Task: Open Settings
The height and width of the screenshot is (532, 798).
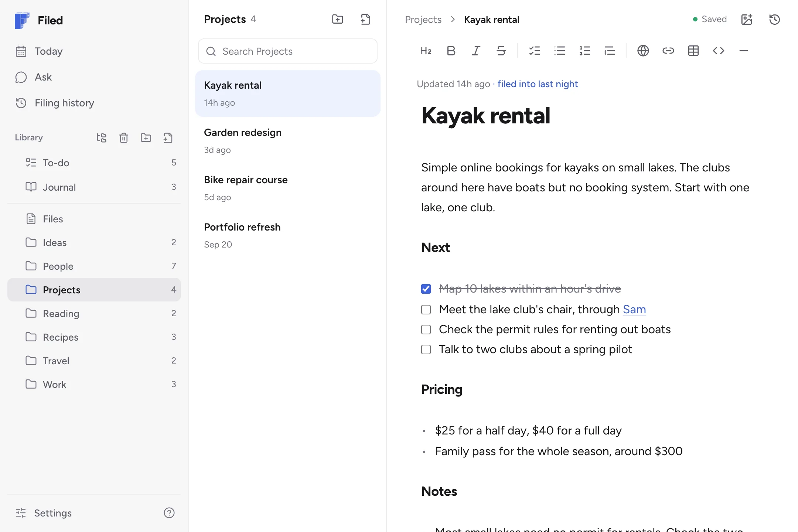Action: 44,513
